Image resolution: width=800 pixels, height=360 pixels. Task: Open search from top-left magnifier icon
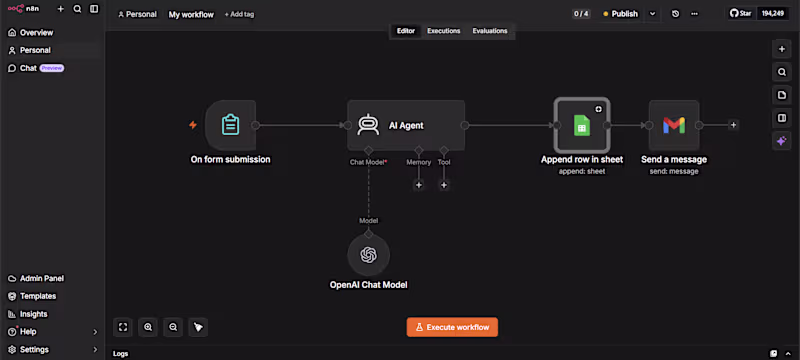pyautogui.click(x=77, y=9)
